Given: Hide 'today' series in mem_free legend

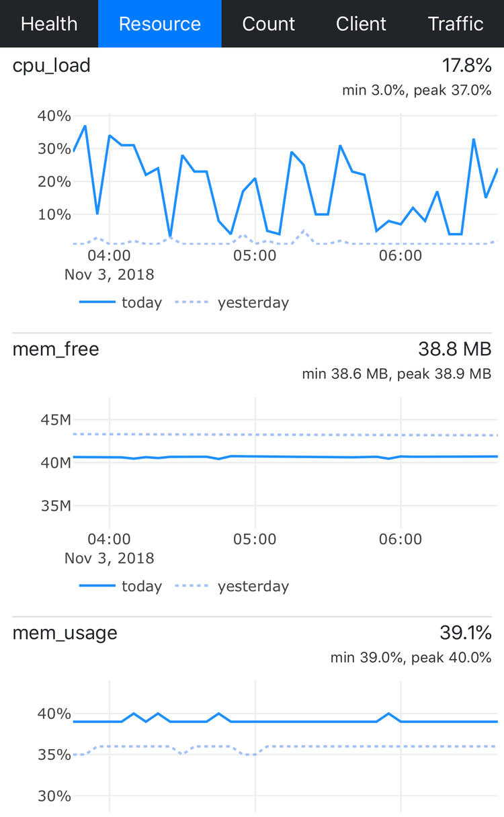Looking at the screenshot, I should [x=121, y=586].
